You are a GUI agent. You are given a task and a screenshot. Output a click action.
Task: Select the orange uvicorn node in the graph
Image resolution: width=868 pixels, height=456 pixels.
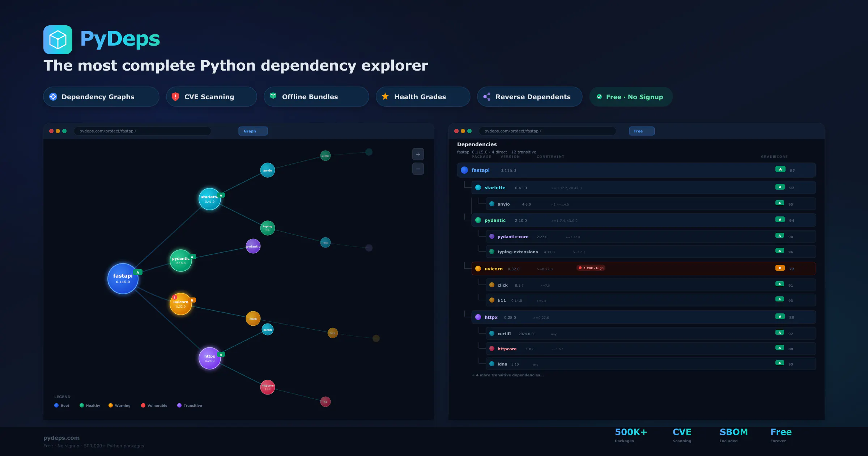[x=181, y=304]
